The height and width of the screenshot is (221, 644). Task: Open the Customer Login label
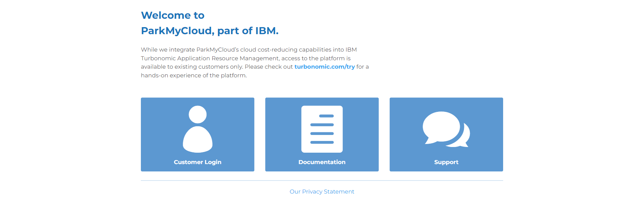198,162
